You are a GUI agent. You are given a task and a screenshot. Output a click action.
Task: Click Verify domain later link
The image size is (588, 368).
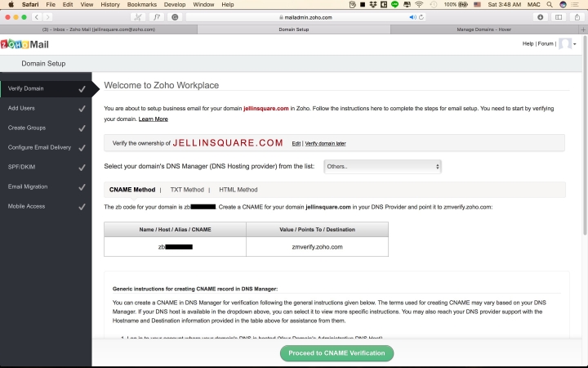[x=326, y=143]
